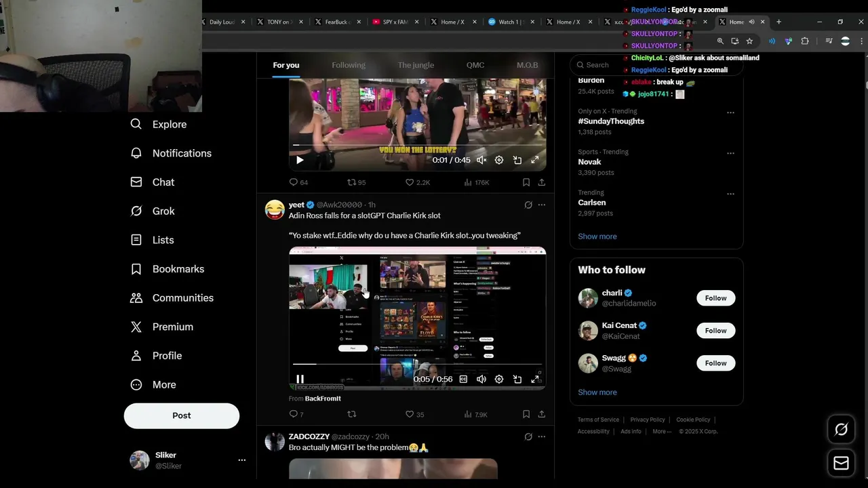
Task: Switch to The jungle tab
Action: (x=416, y=65)
